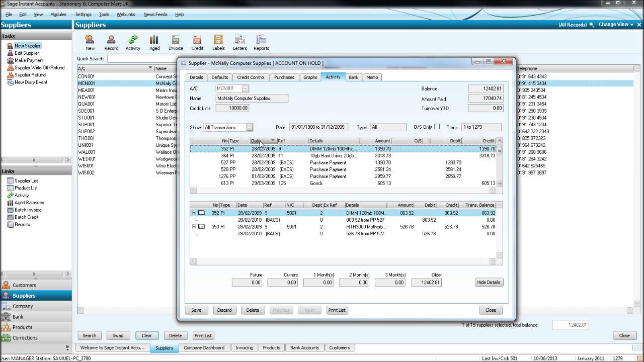Viewport: 644px width, 362px height.
Task: Switch to the Company module
Action: click(36, 306)
